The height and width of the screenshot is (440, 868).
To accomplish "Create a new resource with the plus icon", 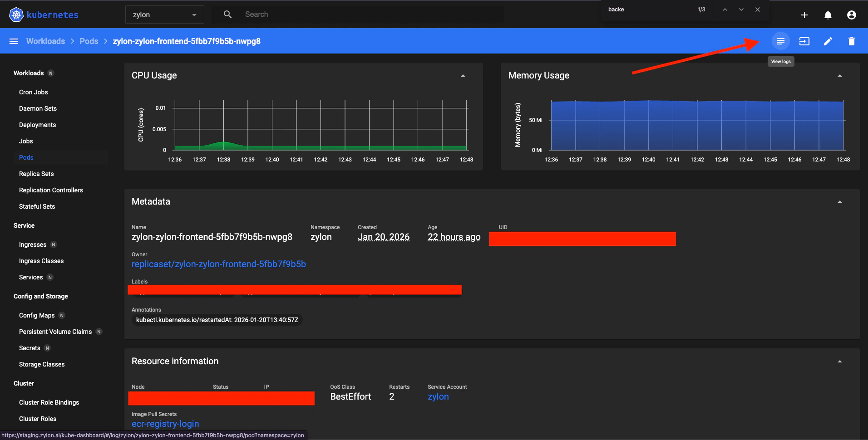I will [804, 15].
